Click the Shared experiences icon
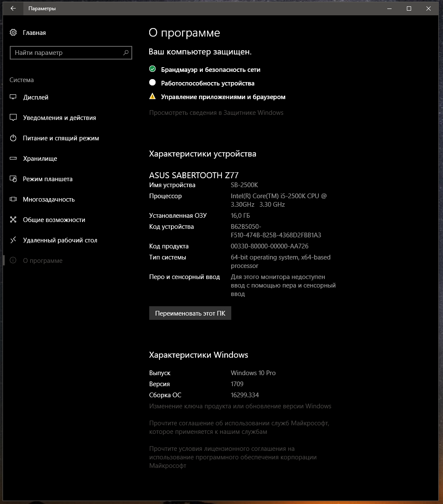This screenshot has height=504, width=443. (x=13, y=220)
